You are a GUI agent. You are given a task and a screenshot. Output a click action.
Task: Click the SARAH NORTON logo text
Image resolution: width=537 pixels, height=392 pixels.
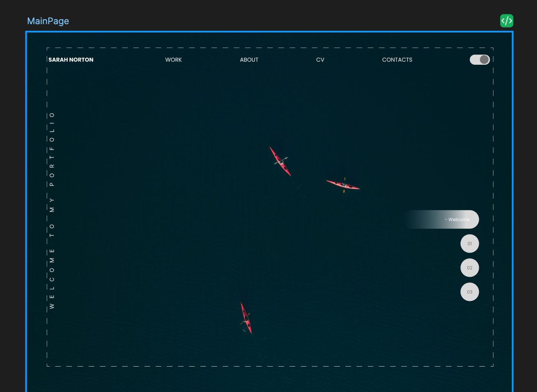pos(71,60)
